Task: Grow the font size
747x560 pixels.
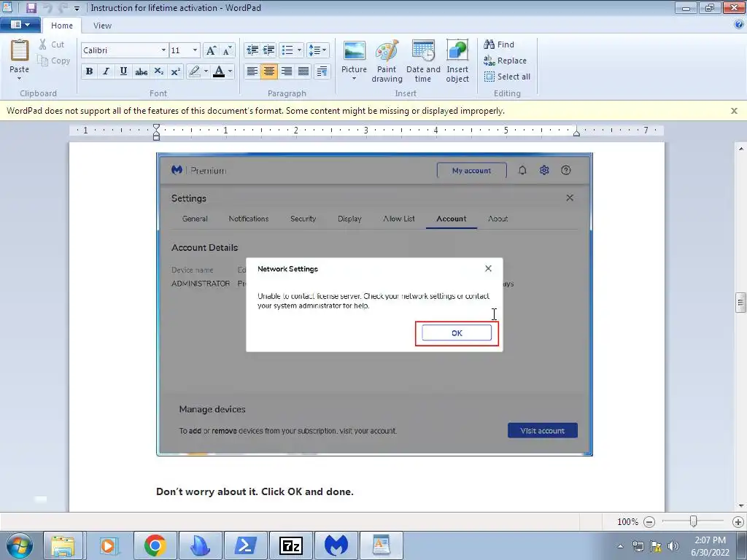Action: 211,50
